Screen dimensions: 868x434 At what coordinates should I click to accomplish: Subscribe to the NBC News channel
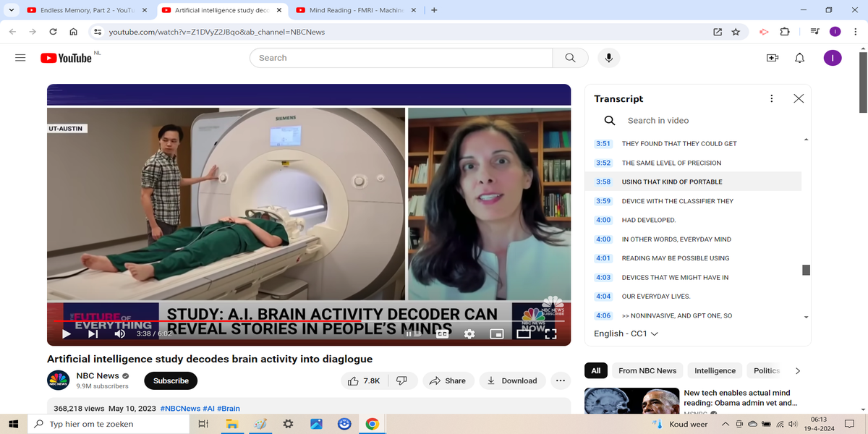[x=171, y=380]
